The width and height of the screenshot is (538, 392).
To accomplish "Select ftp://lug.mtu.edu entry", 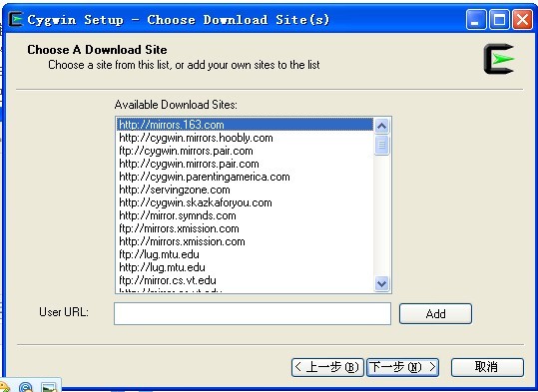I will 245,254.
